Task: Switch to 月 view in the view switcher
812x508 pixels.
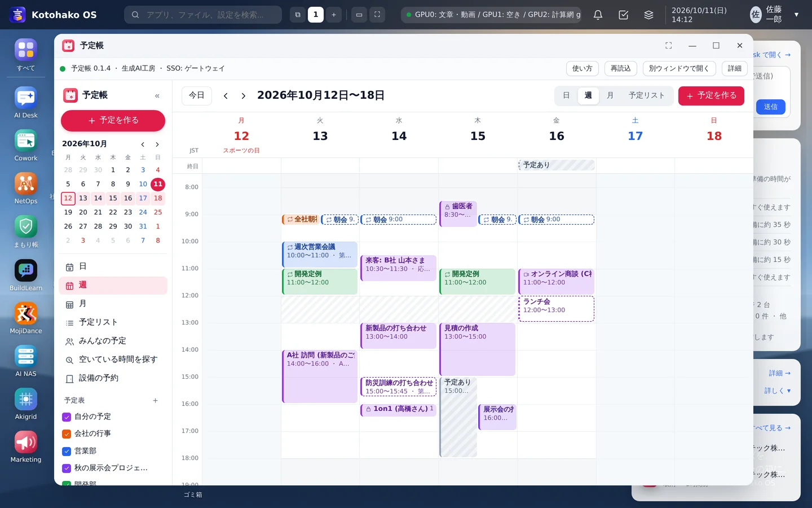Action: point(610,96)
